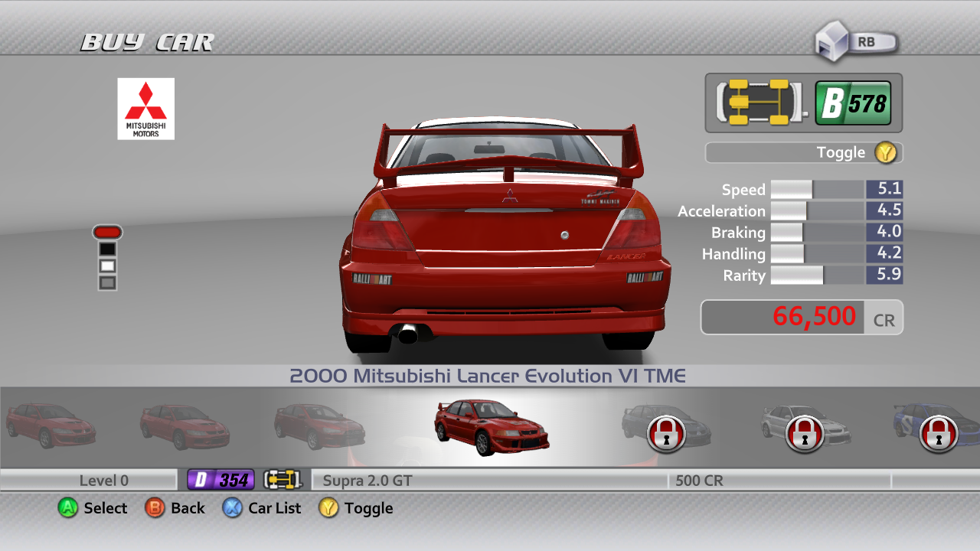This screenshot has height=551, width=980.
Task: Click the Handling value 4.2
Action: 884,254
